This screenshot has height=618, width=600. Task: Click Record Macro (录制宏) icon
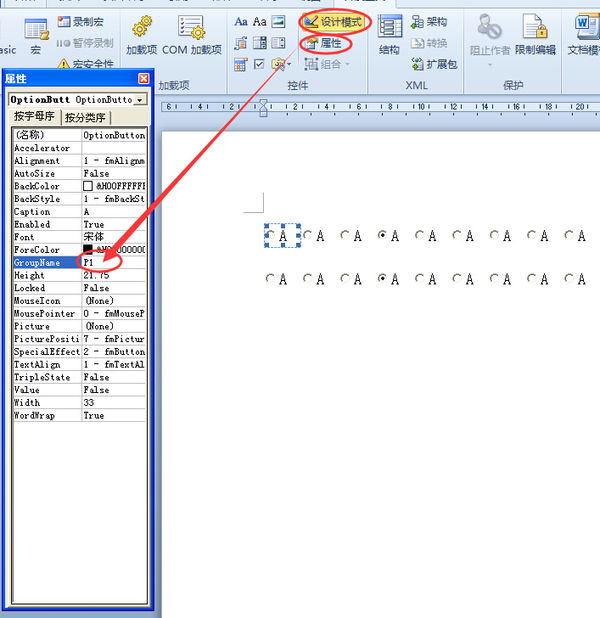coord(63,21)
